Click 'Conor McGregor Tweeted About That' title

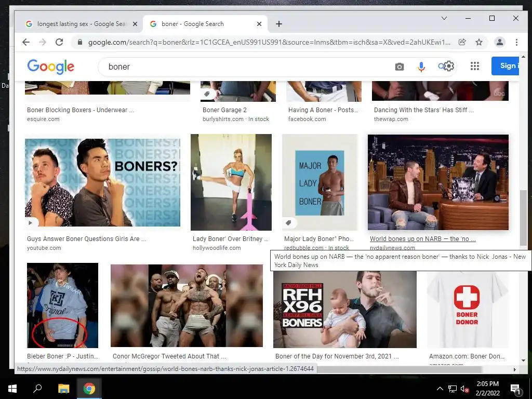(169, 356)
